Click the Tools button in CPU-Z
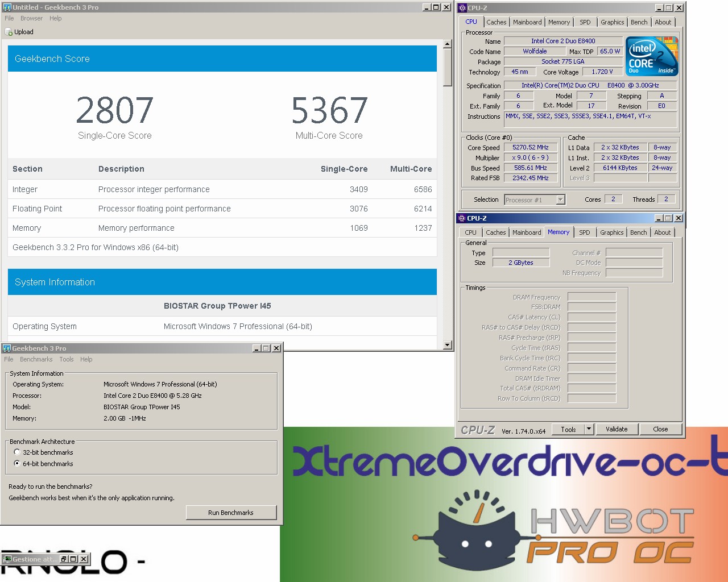 [568, 429]
